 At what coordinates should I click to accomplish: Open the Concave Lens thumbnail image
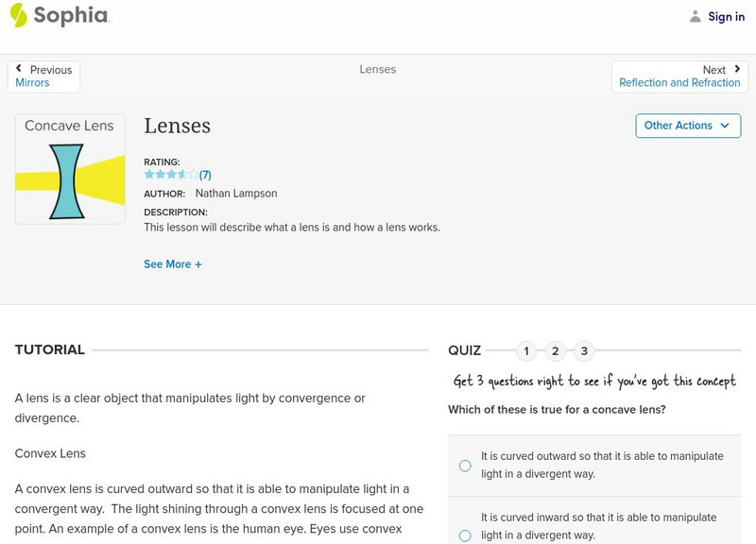coord(70,169)
